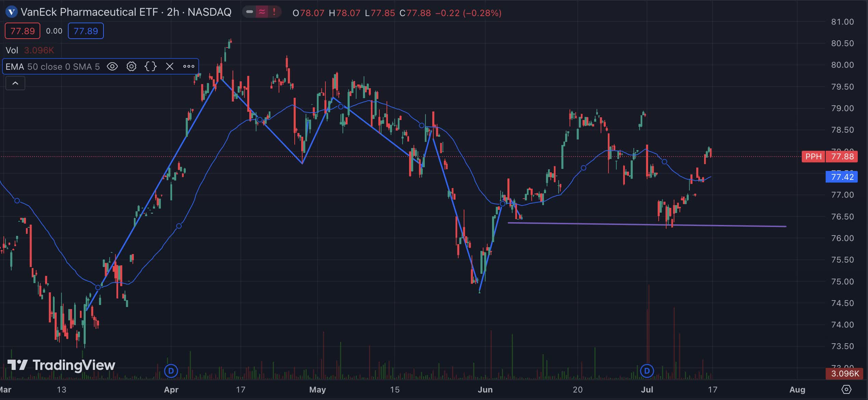This screenshot has width=868, height=400.
Task: Click the red exclamation warning icon
Action: [x=274, y=12]
